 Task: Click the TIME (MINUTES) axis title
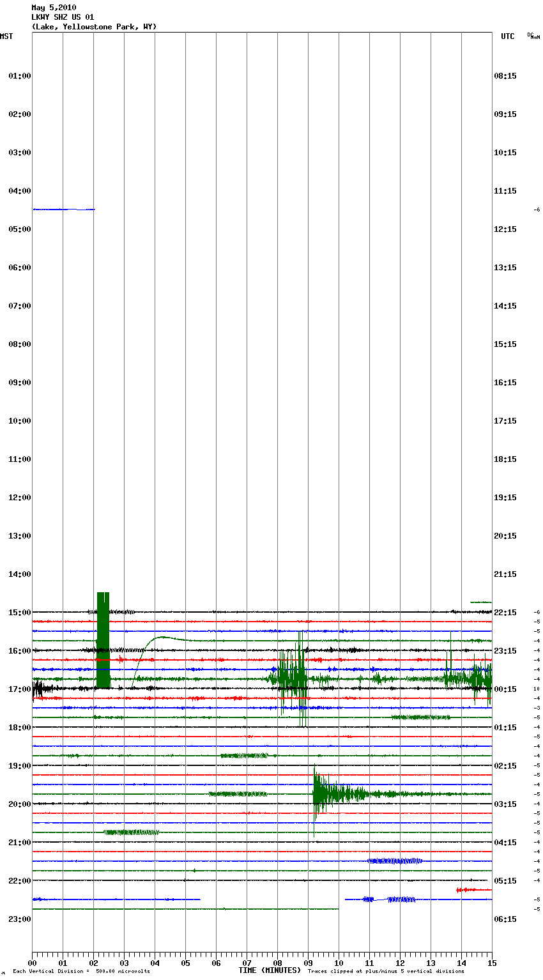pos(270,970)
